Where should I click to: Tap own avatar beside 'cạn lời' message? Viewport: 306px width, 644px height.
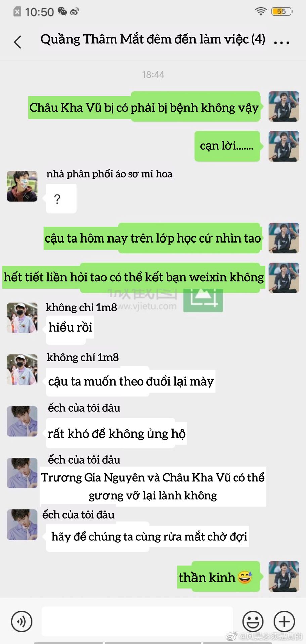click(284, 146)
